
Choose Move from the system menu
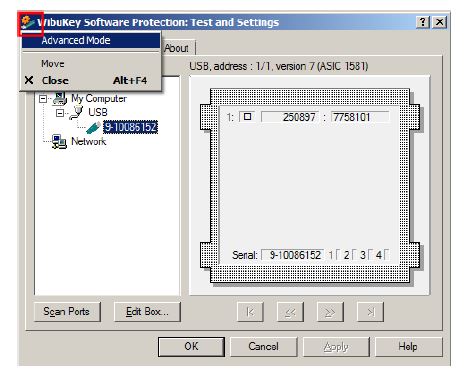pos(91,63)
